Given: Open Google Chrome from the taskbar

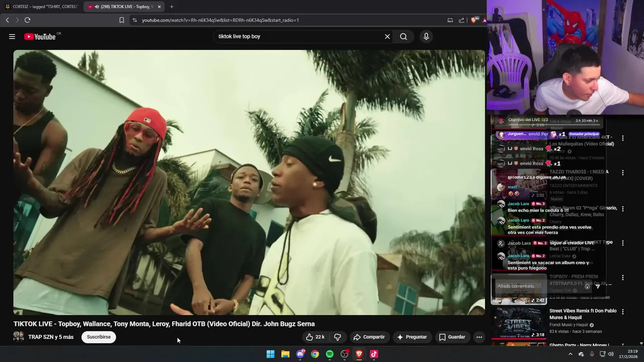Looking at the screenshot, I should tap(315, 354).
